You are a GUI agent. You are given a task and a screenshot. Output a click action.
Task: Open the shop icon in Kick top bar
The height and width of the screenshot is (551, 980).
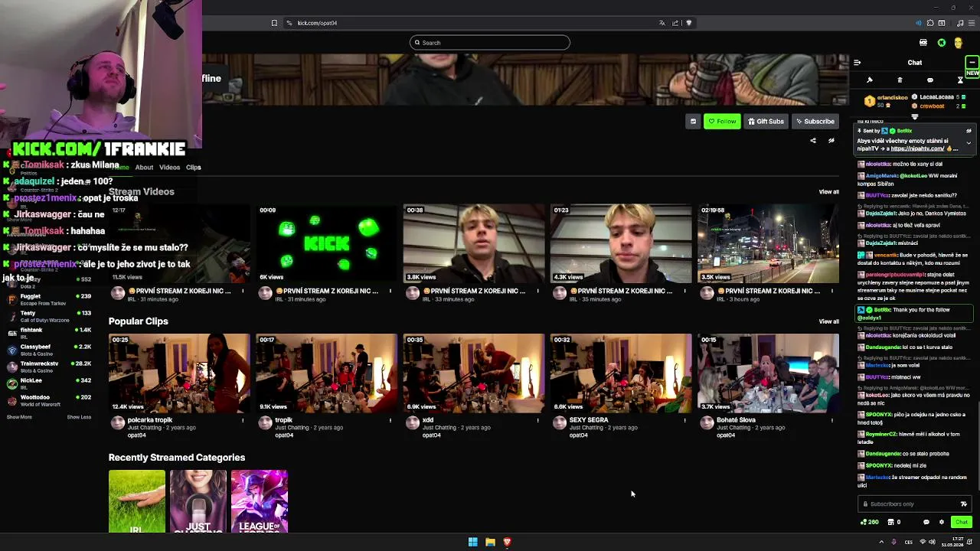pyautogui.click(x=923, y=43)
